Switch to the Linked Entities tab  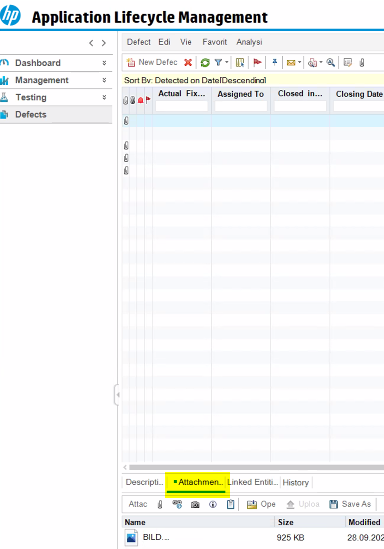click(x=253, y=482)
